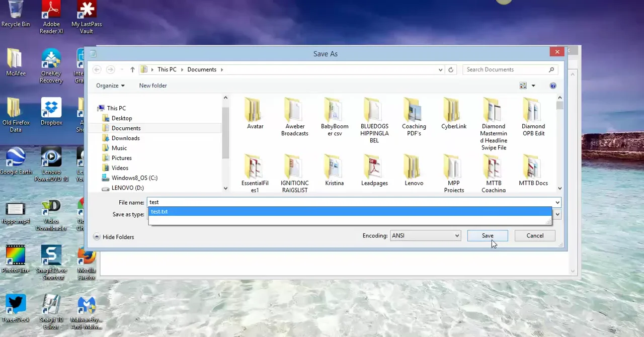Open the Lenovo folder in Documents
This screenshot has height=337, width=644.
tap(414, 171)
